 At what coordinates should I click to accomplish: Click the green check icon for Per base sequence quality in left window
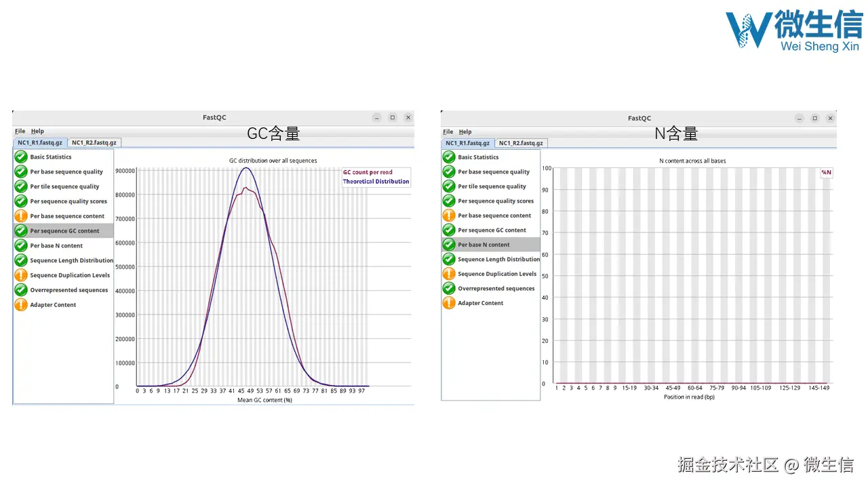point(21,171)
